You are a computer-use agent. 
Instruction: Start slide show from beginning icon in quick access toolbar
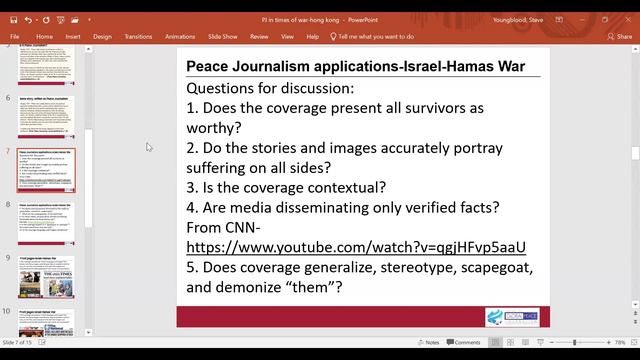pos(60,20)
